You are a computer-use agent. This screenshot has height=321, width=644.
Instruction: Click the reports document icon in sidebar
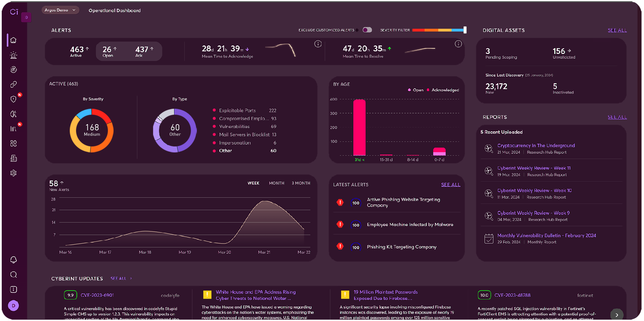14,158
